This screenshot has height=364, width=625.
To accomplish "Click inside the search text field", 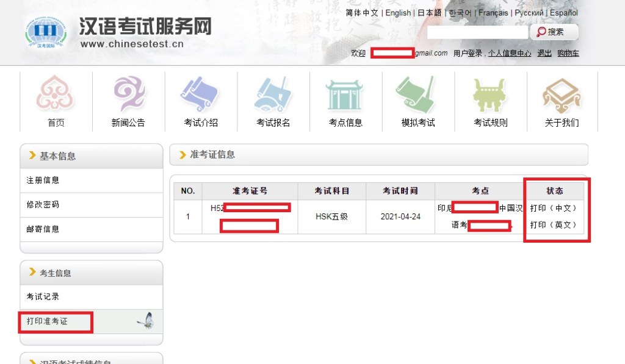I will [477, 32].
